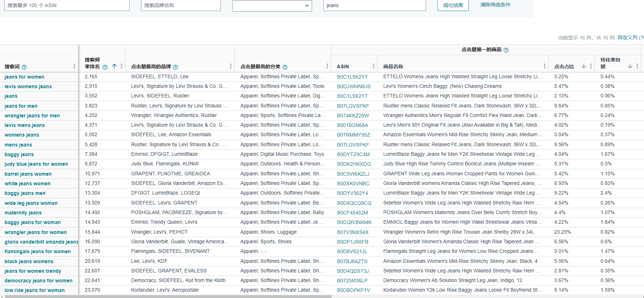Open column menu for 搜索频率排名 column

coord(121,66)
